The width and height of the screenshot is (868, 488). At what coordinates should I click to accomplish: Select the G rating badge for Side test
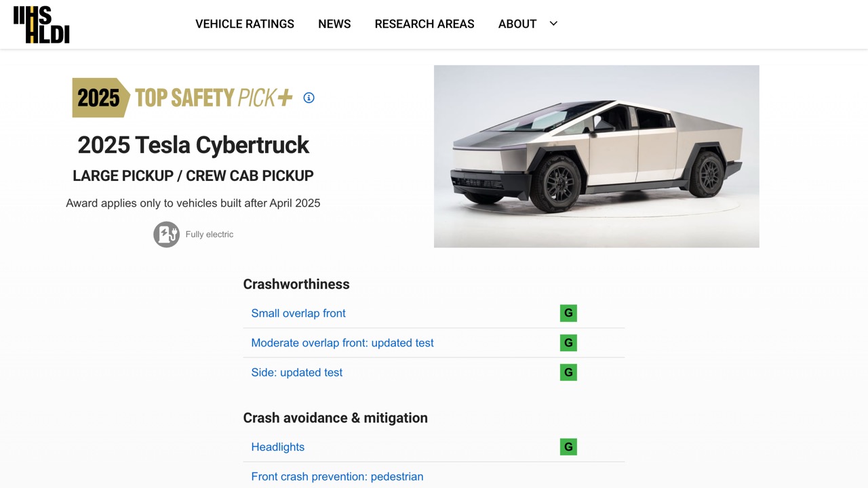(568, 372)
